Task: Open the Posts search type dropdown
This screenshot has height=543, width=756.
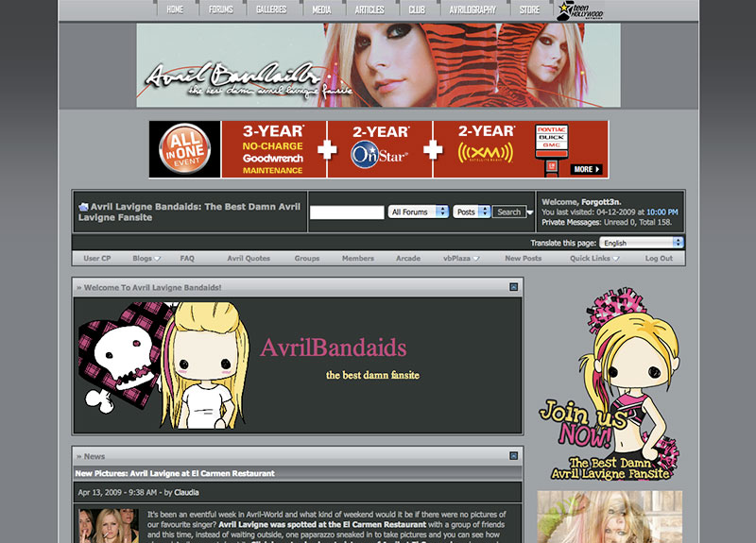Action: (x=472, y=212)
